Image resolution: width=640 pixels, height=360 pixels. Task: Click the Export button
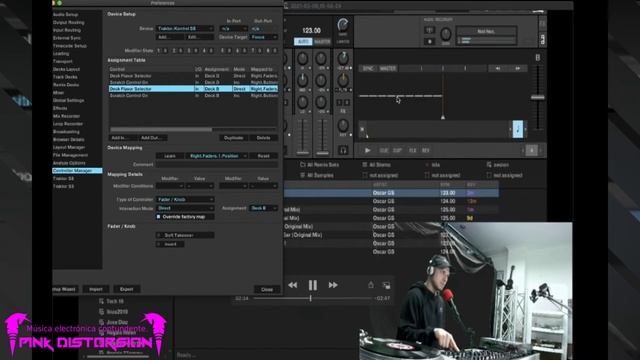tap(127, 289)
